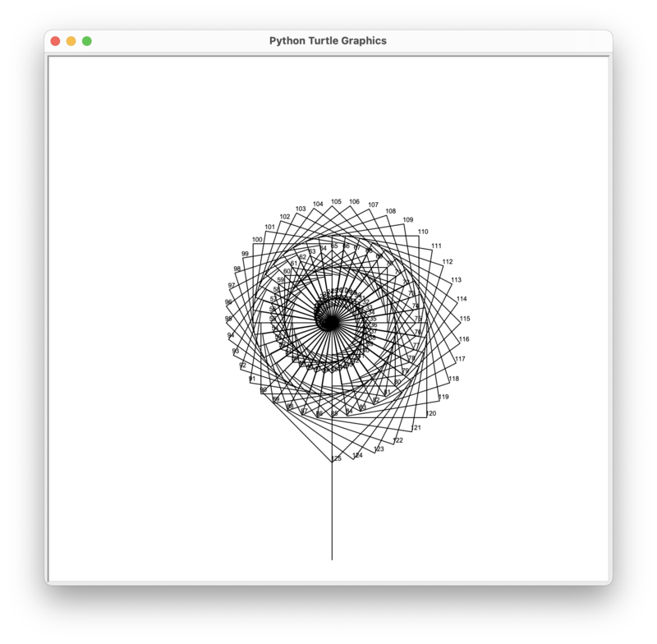Image resolution: width=657 pixels, height=644 pixels.
Task: Select the 119 corner label
Action: click(443, 397)
